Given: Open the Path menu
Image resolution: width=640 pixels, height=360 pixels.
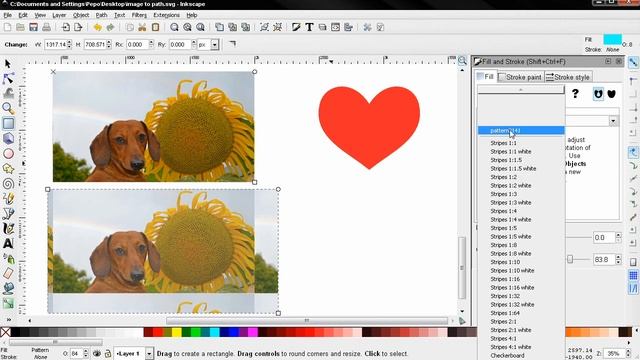Looking at the screenshot, I should point(101,15).
